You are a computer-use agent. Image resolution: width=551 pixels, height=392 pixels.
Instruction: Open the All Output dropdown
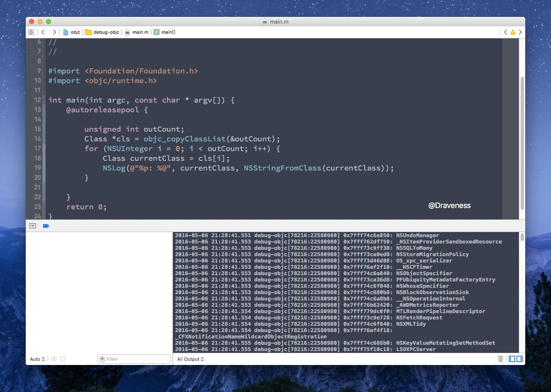click(189, 359)
